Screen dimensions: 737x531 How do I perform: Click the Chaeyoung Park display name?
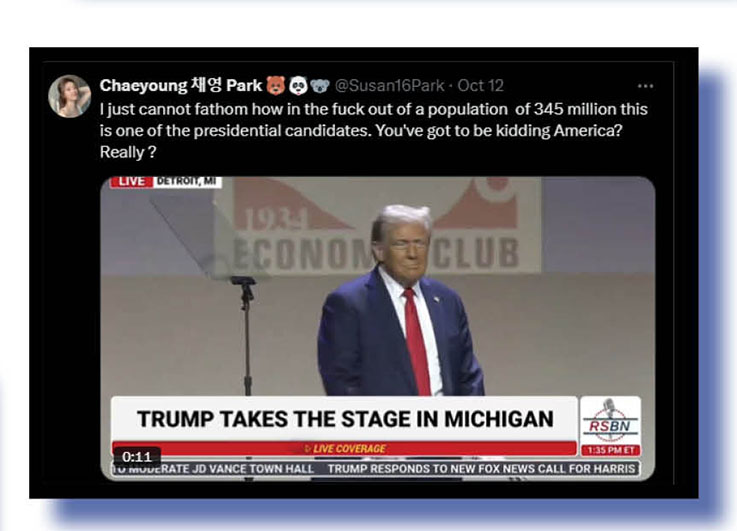(181, 86)
